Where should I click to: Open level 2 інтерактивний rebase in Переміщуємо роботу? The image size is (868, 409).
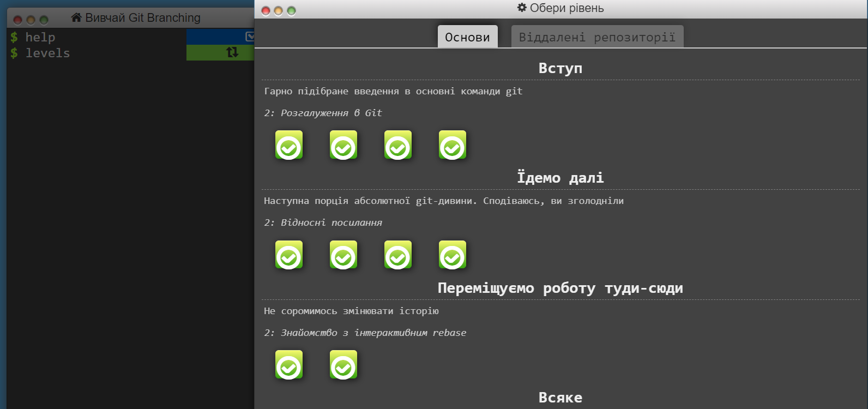coord(343,365)
